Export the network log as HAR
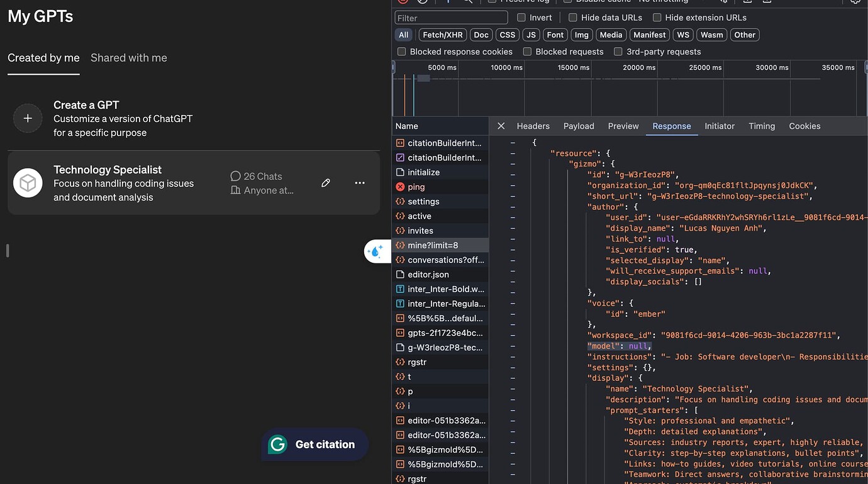The image size is (868, 484). [768, 1]
